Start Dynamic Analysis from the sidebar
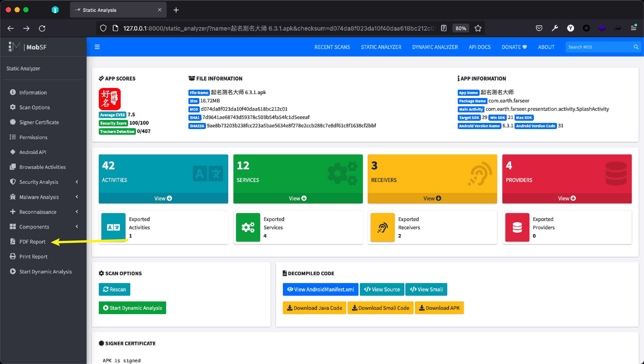The height and width of the screenshot is (364, 644). coord(45,271)
